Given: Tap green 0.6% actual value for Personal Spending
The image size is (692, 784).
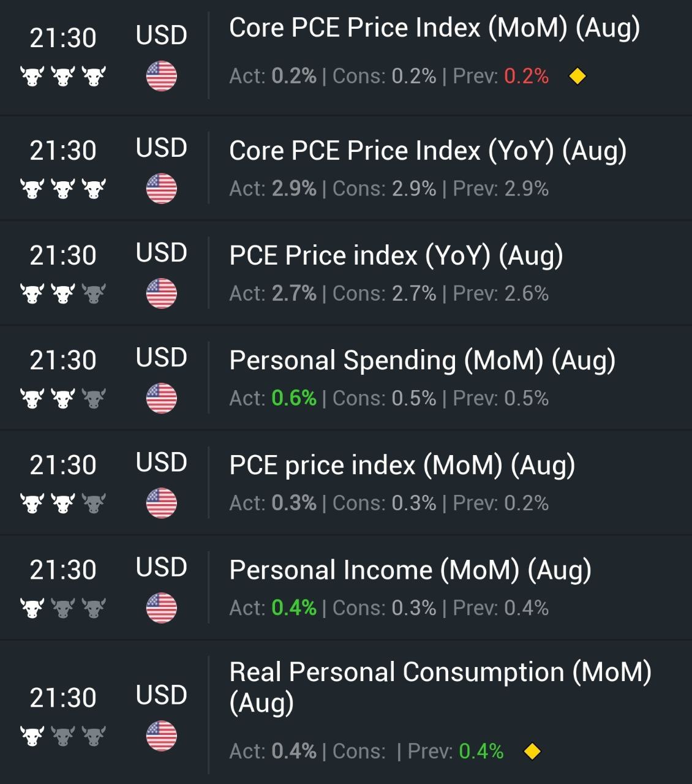Looking at the screenshot, I should point(294,398).
